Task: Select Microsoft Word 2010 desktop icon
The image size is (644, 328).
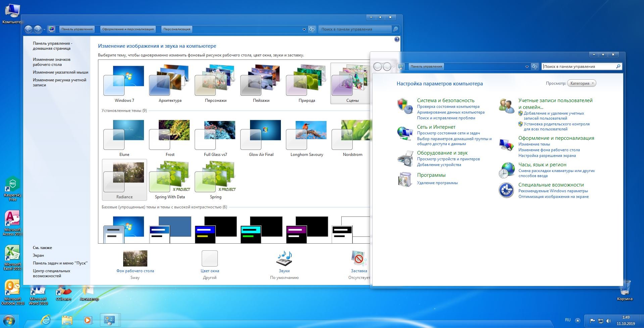Action: click(38, 295)
